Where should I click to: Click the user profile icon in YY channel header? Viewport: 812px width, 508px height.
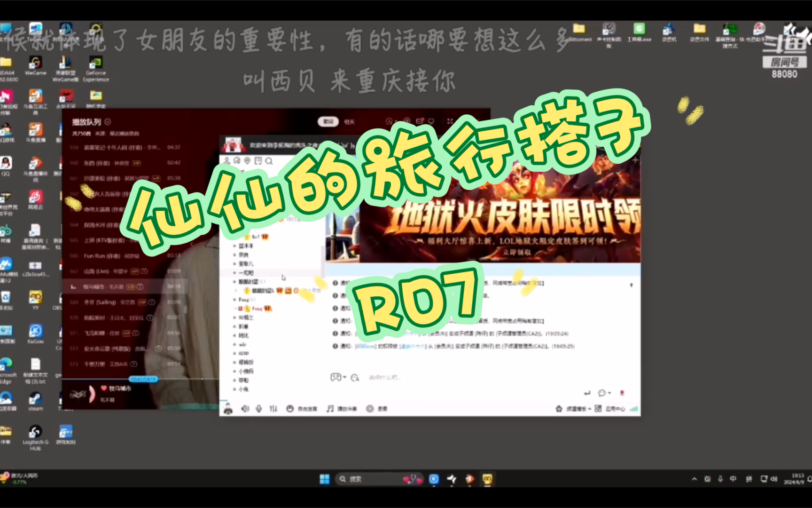[227, 161]
